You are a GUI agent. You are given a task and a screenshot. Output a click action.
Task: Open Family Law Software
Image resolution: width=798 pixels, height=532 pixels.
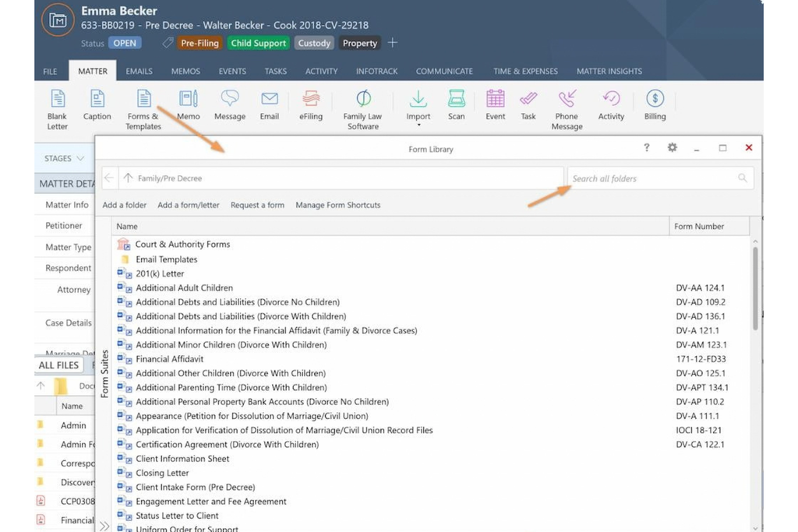[362, 109]
